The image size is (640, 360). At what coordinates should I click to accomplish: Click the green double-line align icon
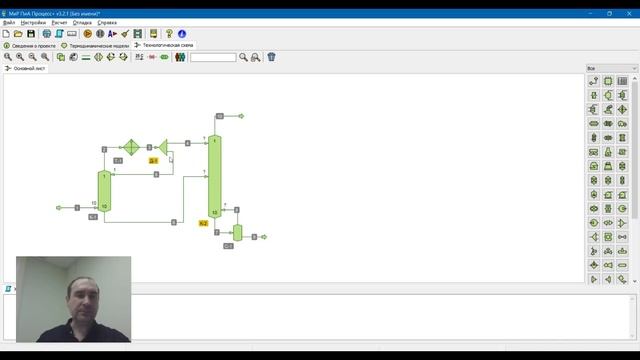(x=86, y=57)
